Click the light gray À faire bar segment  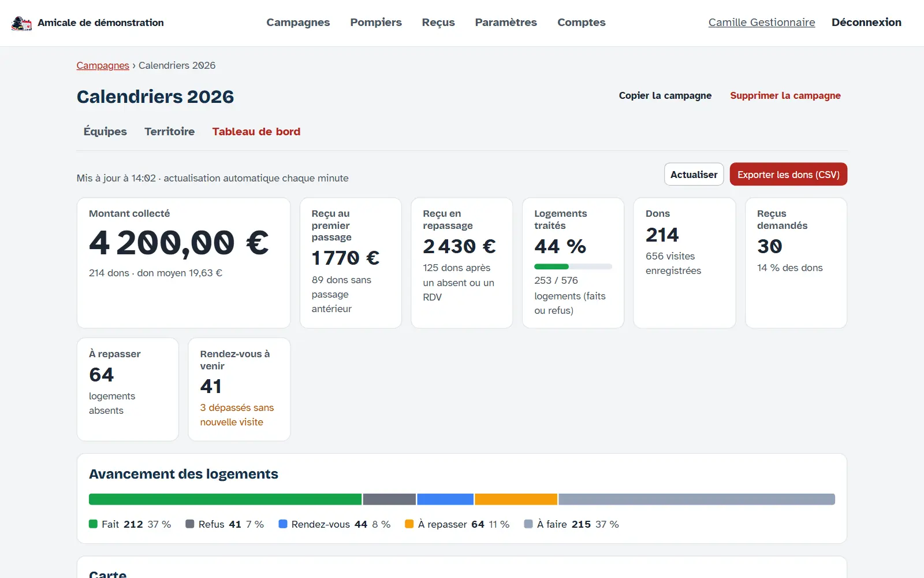(696, 499)
